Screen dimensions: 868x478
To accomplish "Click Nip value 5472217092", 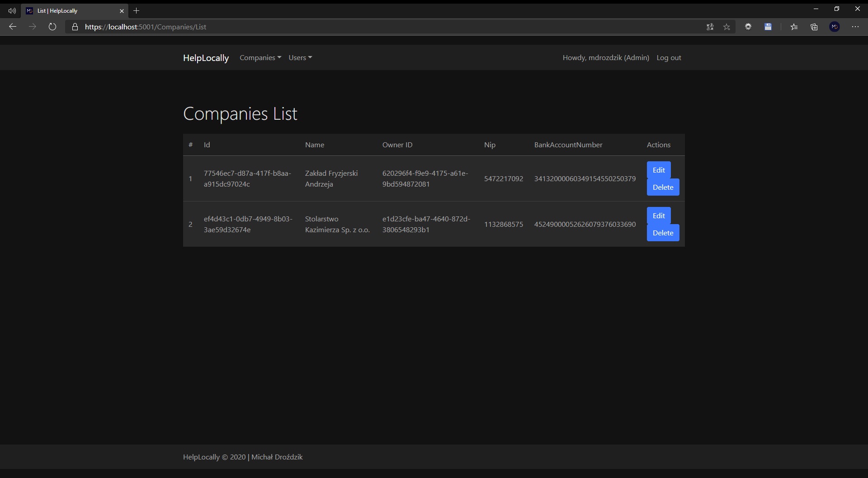I will [504, 178].
